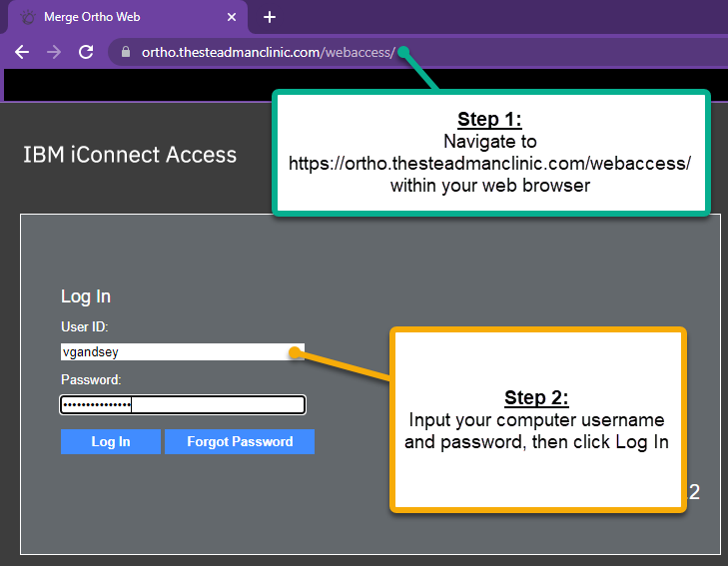728x566 pixels.
Task: Click the browser forward arrow
Action: pos(54,52)
